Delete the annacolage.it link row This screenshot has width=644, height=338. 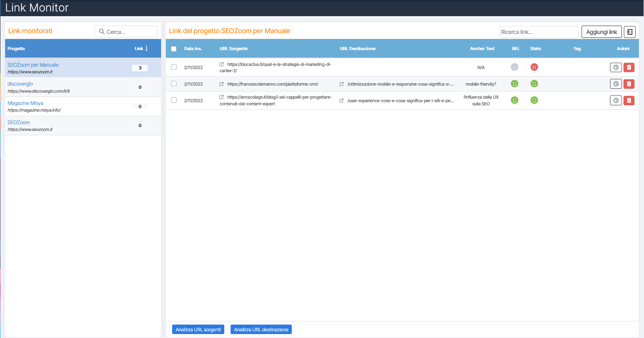tap(629, 100)
